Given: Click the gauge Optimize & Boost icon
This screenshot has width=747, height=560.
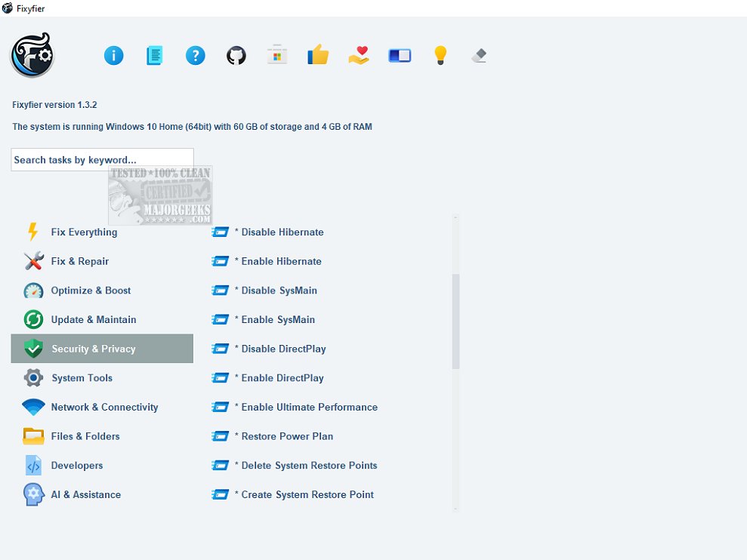Looking at the screenshot, I should point(34,291).
